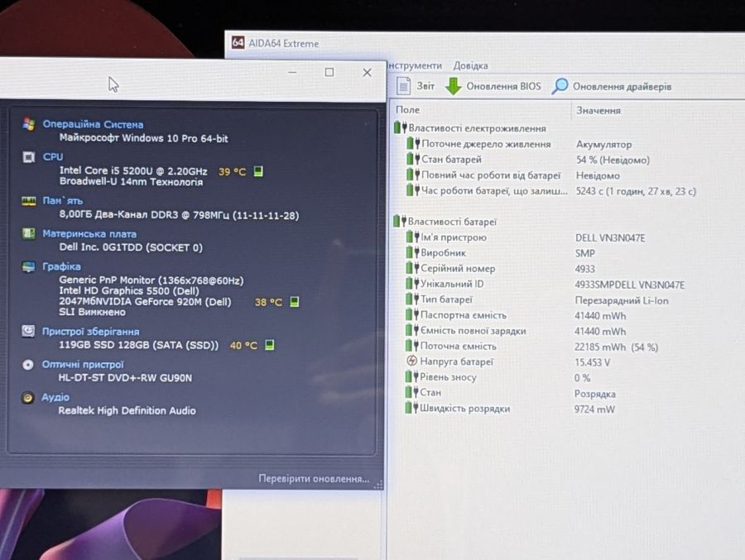Open the Оптичні пристрої section link
This screenshot has height=560, width=745.
pos(83,364)
